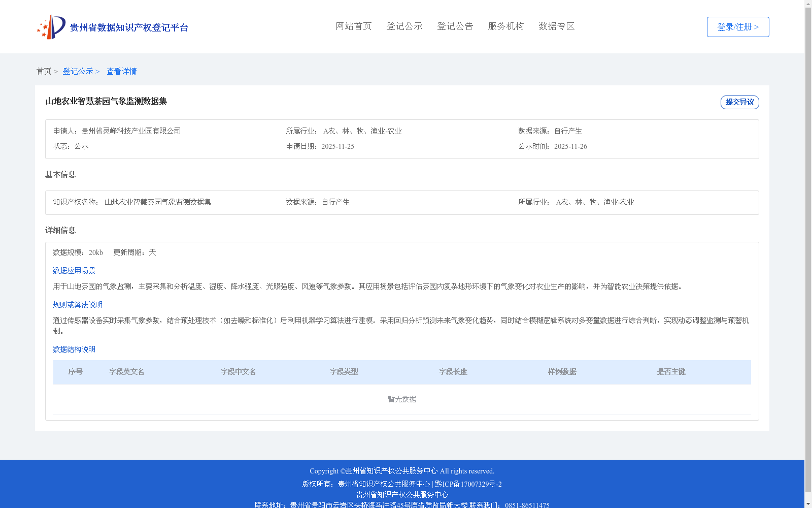The width and height of the screenshot is (812, 508).
Task: Click the 字段中文名 column header
Action: 239,372
